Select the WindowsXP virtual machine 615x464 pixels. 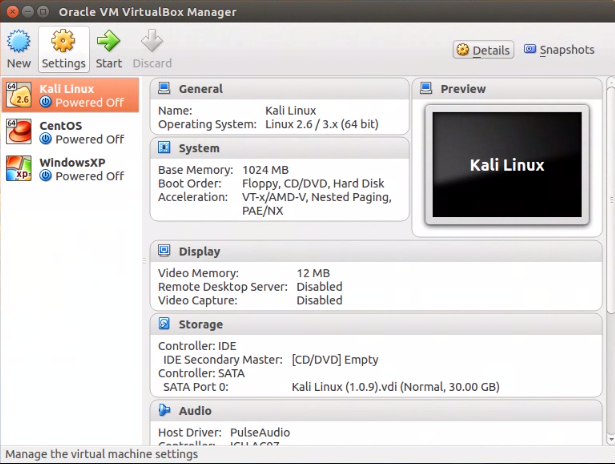[71, 169]
